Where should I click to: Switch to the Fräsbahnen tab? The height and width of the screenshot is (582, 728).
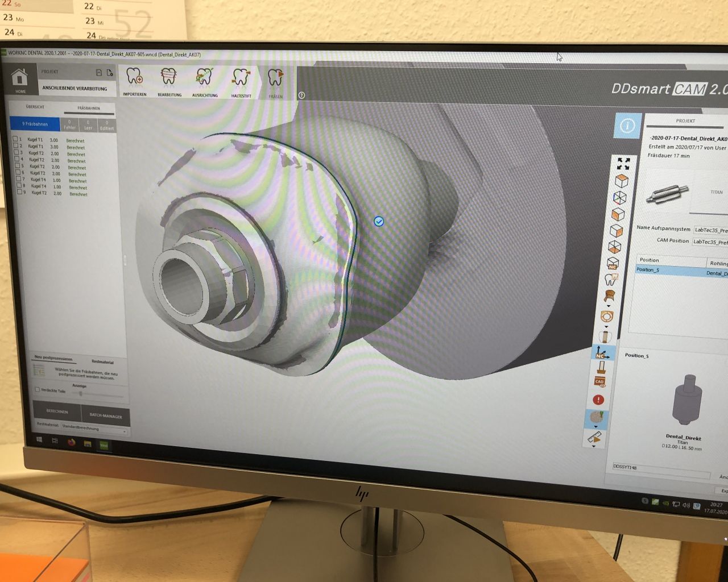89,108
